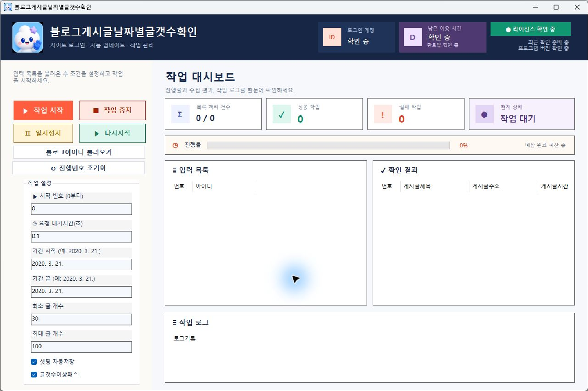Click the list icon beside 입력 목록

tap(175, 170)
